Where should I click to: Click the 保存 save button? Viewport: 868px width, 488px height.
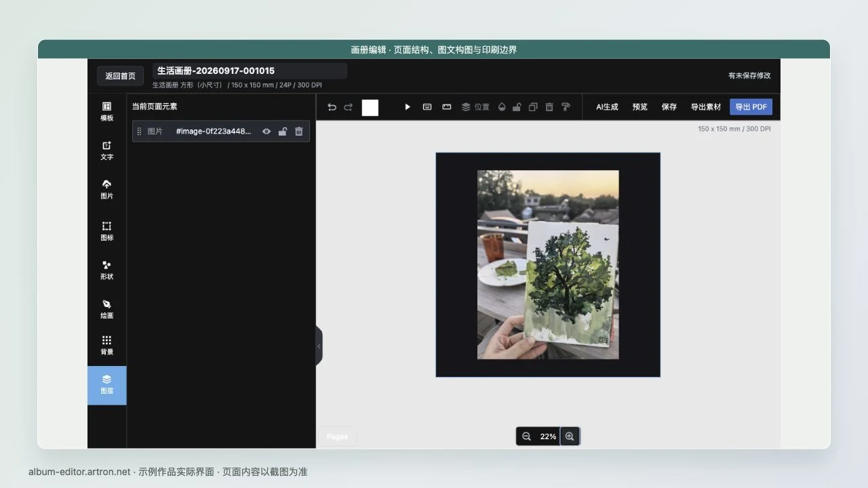(x=669, y=107)
